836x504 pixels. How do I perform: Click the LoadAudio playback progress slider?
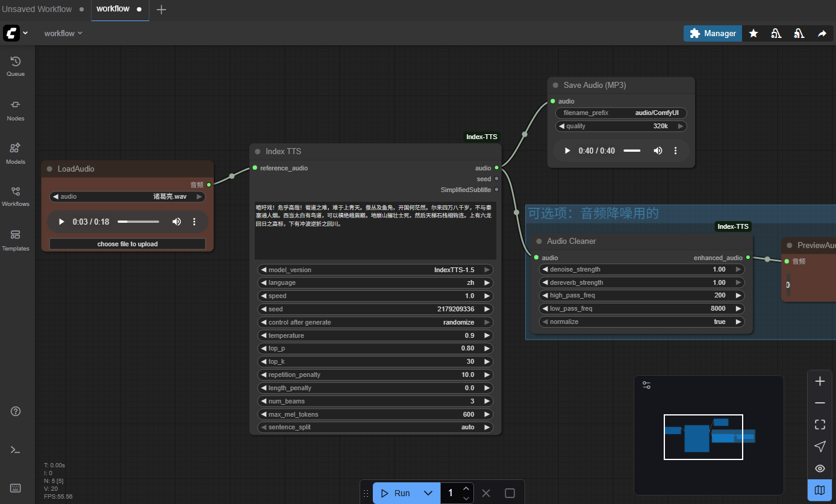(x=139, y=222)
